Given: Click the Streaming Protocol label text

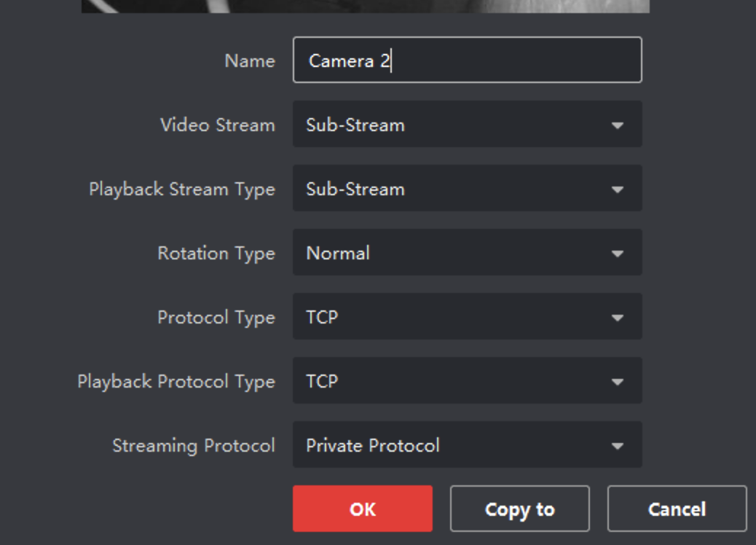Looking at the screenshot, I should (x=194, y=446).
